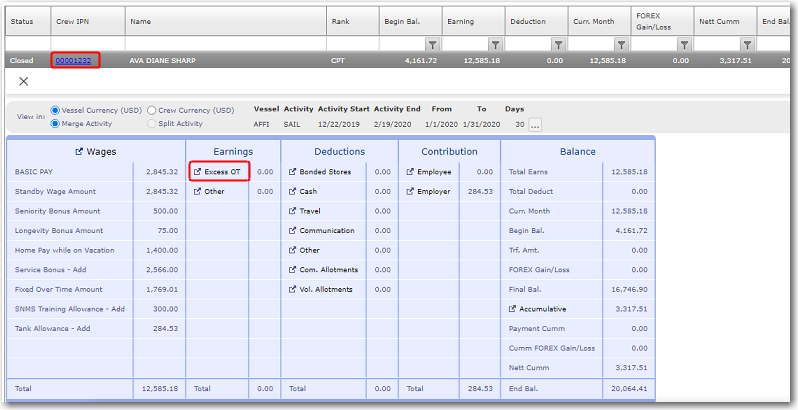Open Travel deduction details icon
Image resolution: width=798 pixels, height=410 pixels.
coord(293,211)
